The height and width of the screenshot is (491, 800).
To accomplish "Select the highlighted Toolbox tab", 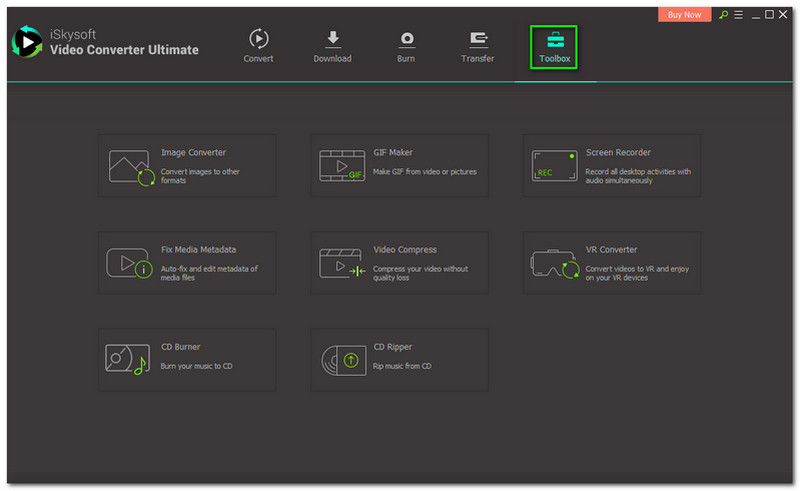I will tap(554, 46).
